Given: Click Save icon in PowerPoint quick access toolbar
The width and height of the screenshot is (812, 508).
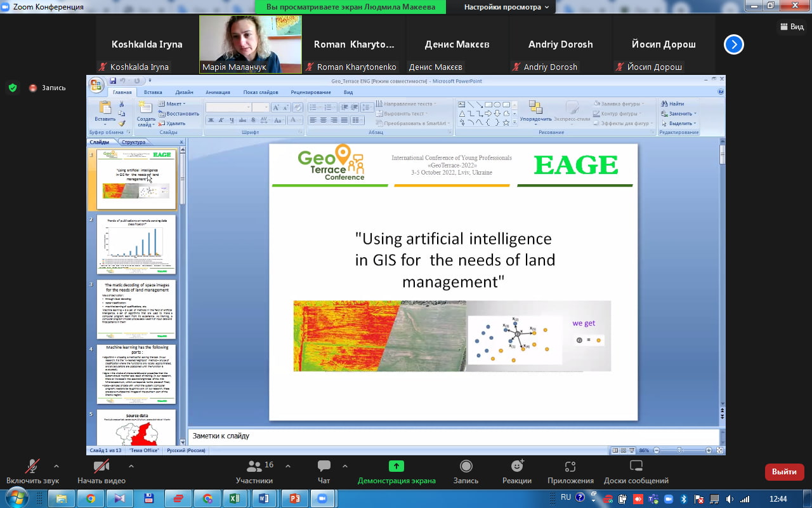Looking at the screenshot, I should click(113, 81).
